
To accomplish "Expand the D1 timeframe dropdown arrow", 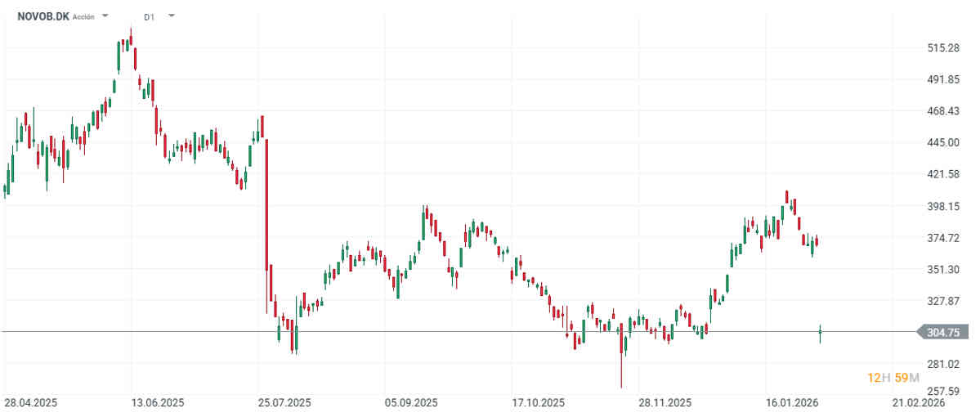I will tap(171, 16).
